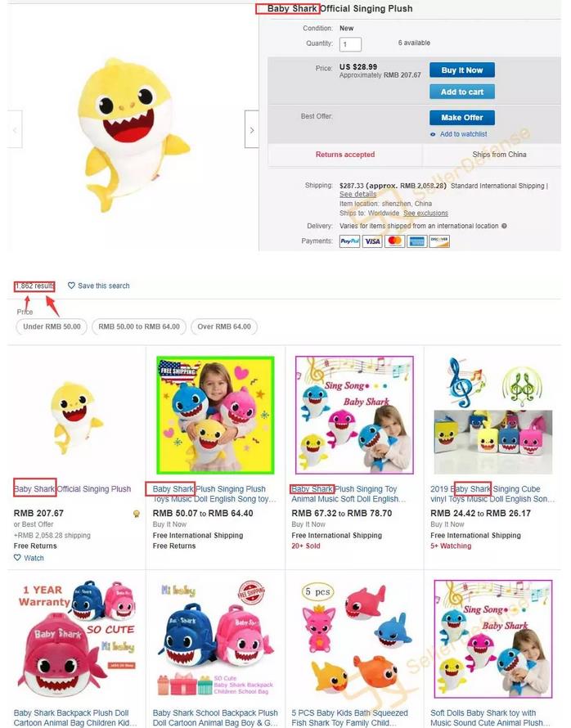Open the shipping See details link
The width and height of the screenshot is (571, 728).
point(358,194)
